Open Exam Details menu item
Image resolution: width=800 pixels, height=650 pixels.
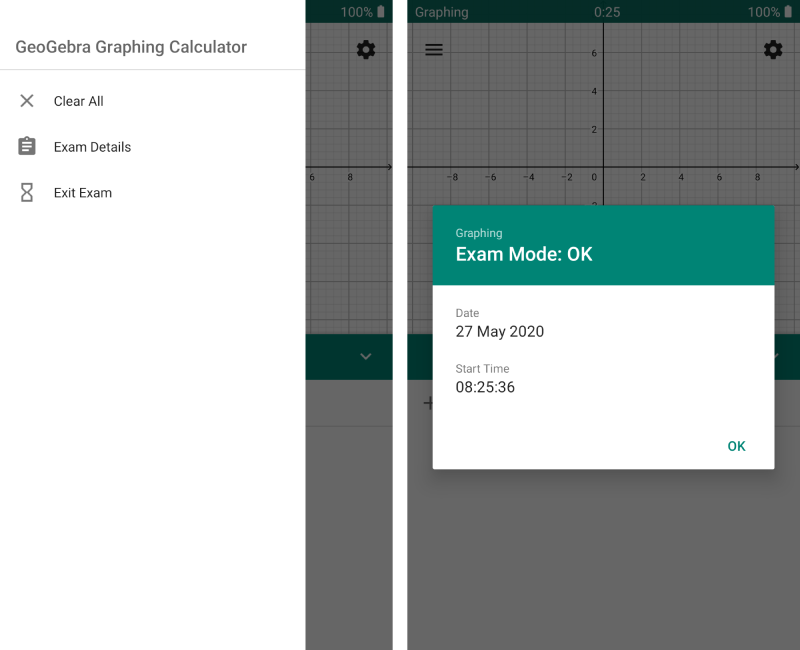point(153,147)
